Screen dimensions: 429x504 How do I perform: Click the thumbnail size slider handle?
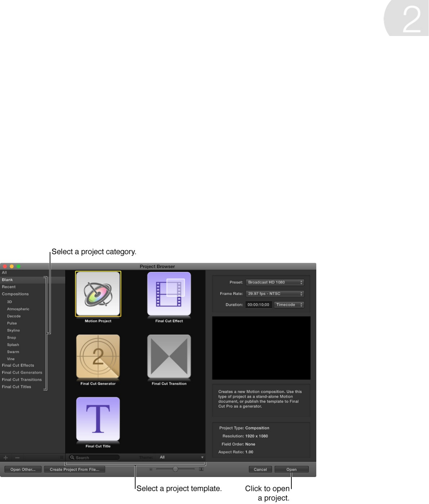click(175, 469)
